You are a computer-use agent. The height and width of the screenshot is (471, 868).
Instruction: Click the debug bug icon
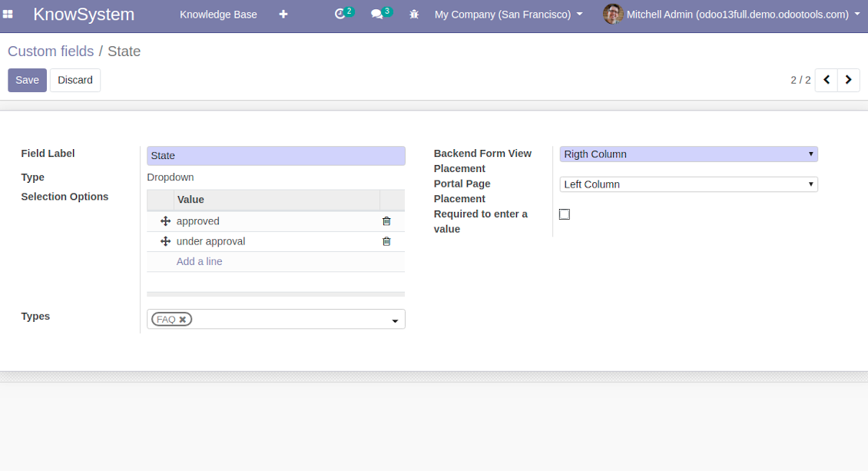pyautogui.click(x=414, y=15)
